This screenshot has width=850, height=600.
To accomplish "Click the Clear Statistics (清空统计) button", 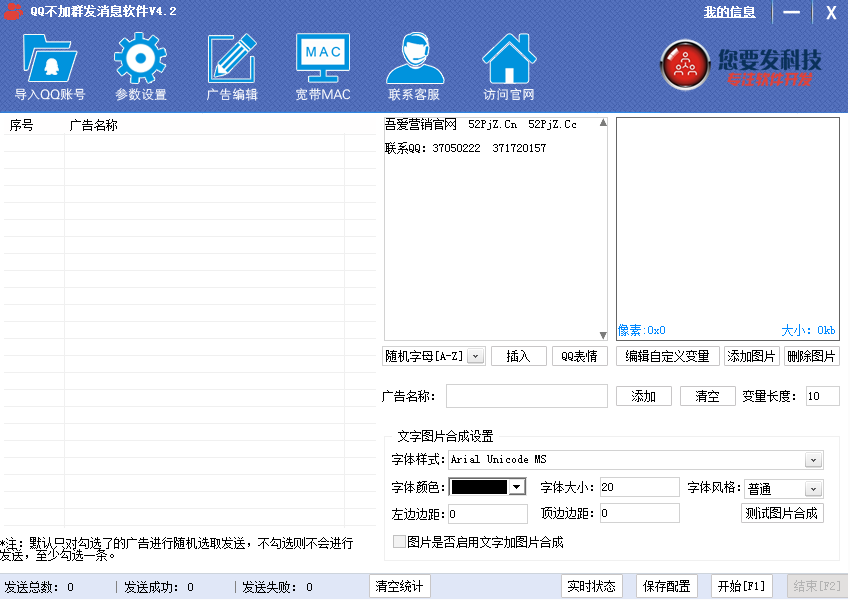I will (x=400, y=586).
